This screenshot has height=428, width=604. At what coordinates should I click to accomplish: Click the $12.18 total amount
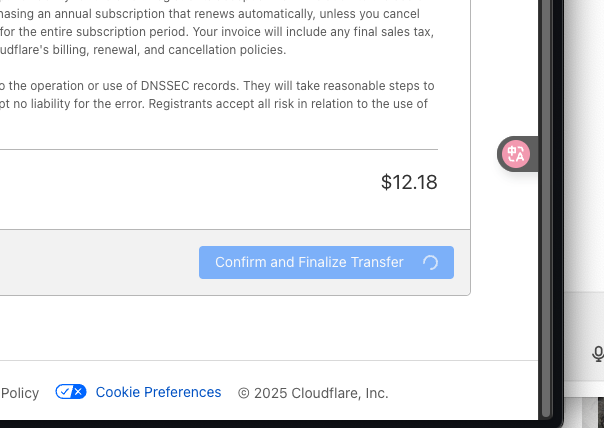[409, 182]
